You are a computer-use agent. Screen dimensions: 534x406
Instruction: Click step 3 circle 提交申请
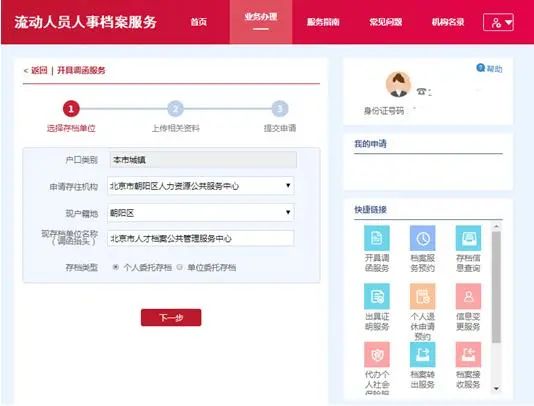coord(280,109)
